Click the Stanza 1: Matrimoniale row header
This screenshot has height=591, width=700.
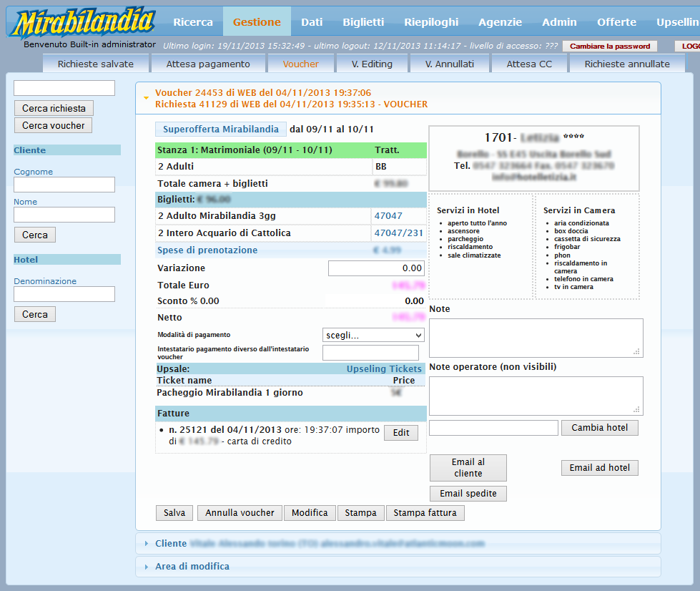[x=290, y=150]
